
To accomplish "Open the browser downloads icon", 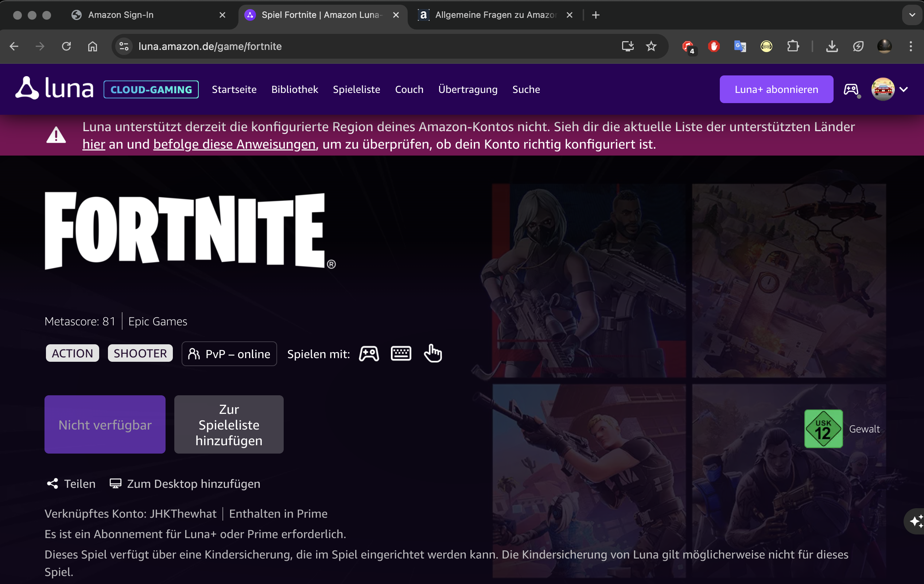I will tap(831, 46).
